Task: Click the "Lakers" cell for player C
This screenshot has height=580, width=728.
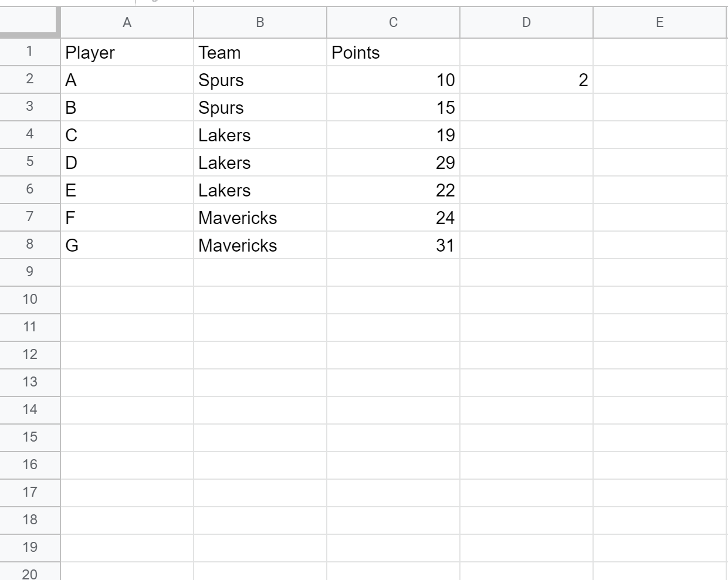Action: click(x=260, y=135)
